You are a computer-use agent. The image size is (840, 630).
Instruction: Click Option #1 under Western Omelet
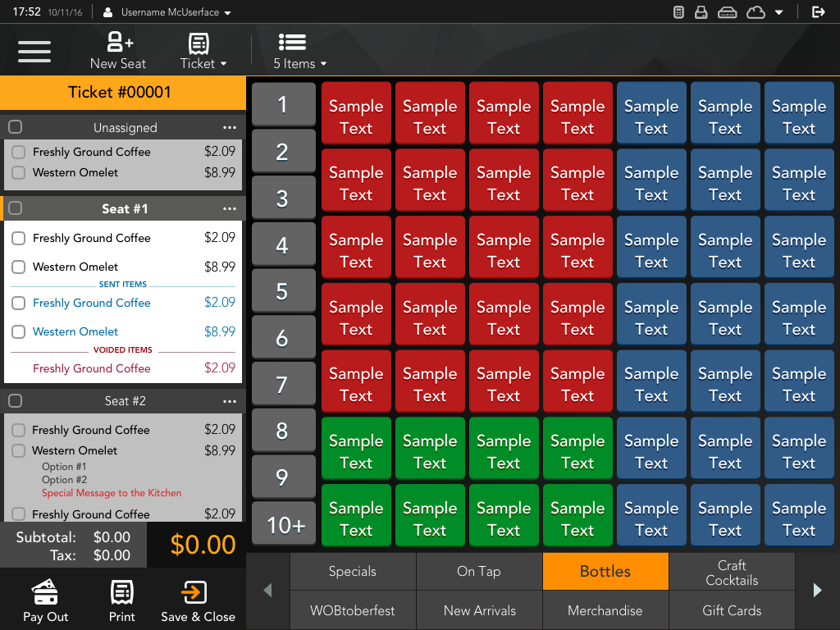(64, 467)
